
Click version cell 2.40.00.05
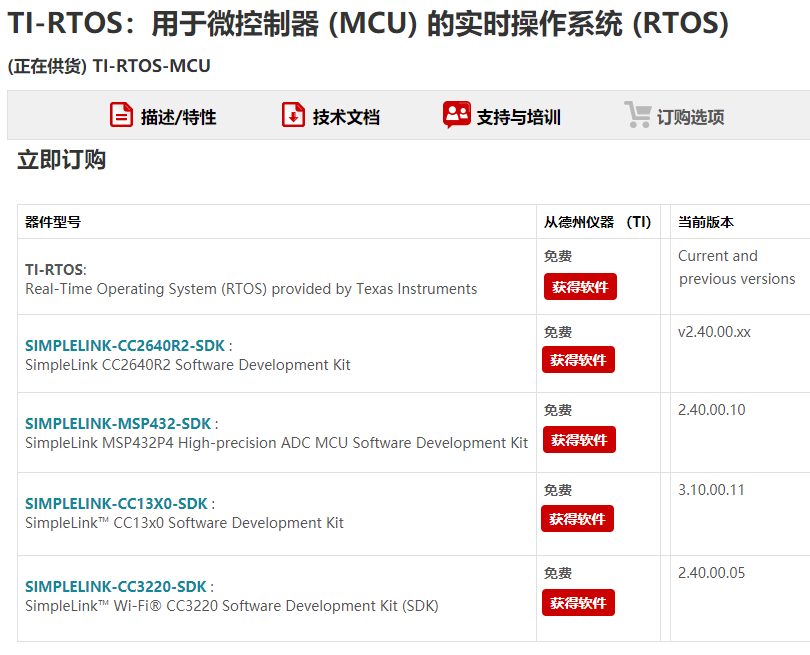[x=711, y=573]
